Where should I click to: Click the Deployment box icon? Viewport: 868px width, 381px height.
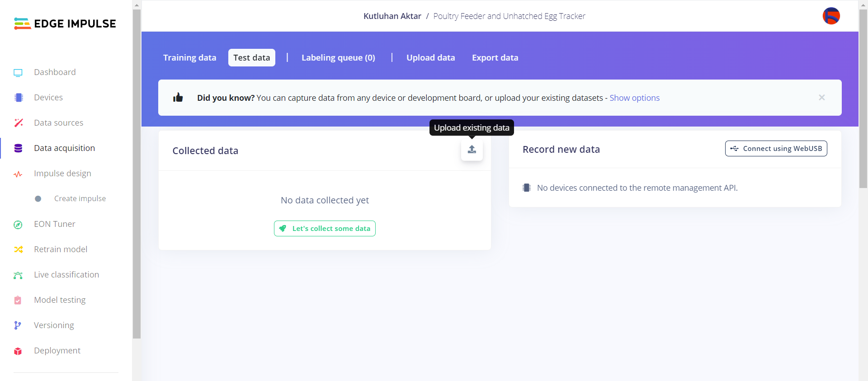point(18,351)
